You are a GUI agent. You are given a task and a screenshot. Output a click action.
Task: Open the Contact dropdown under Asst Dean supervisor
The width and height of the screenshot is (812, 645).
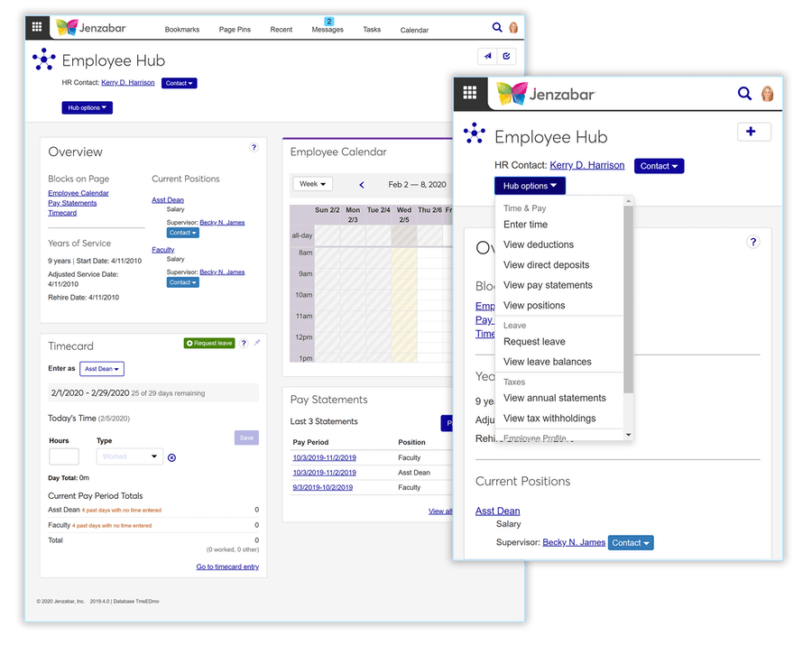point(183,233)
